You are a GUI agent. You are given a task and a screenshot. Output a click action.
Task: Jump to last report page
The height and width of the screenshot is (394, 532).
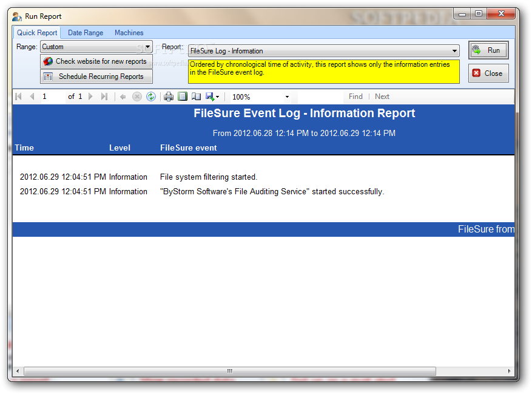coord(104,97)
